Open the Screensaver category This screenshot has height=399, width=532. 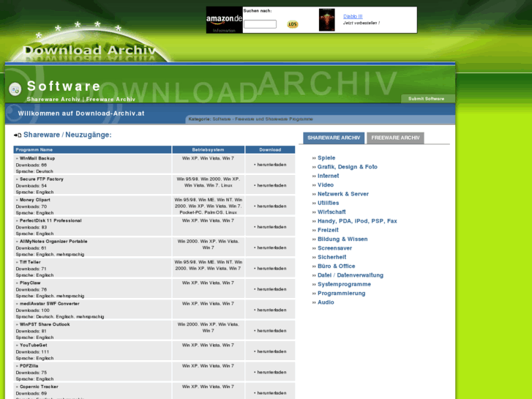coord(334,248)
